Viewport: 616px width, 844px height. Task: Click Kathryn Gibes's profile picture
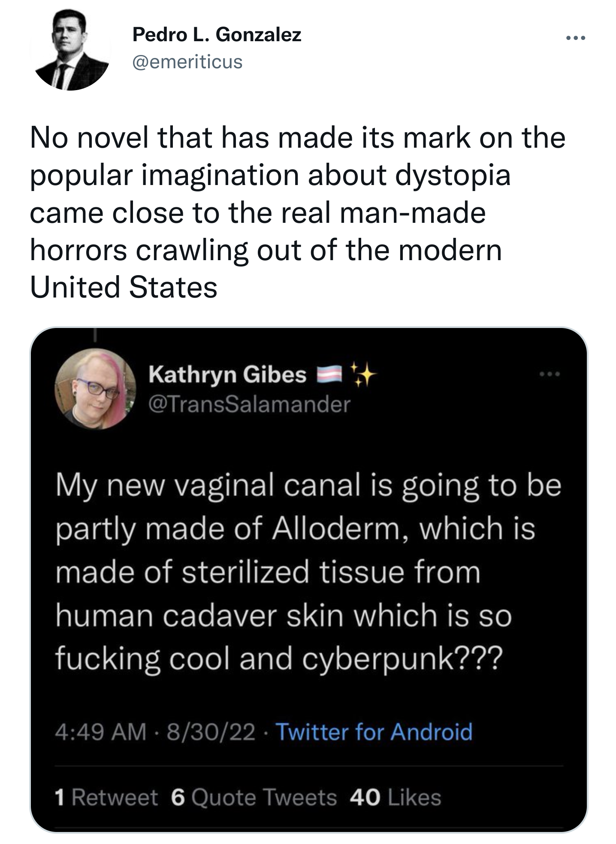[95, 389]
